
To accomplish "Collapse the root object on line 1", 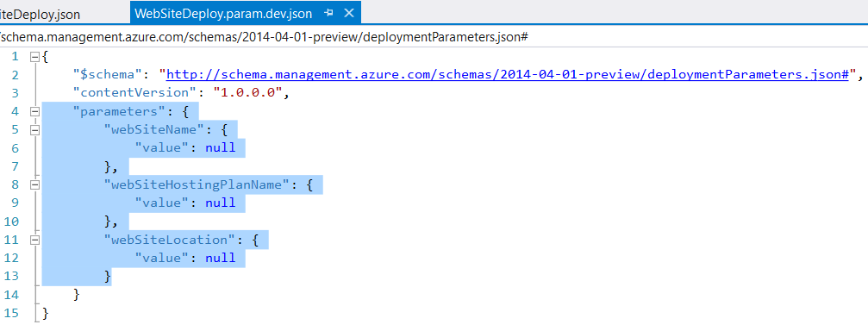I will coord(34,56).
